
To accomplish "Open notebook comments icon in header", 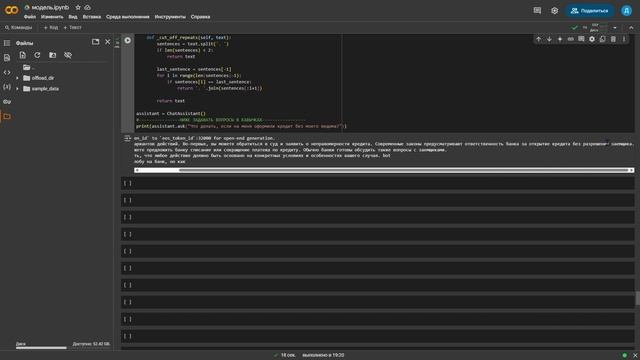I will click(537, 11).
